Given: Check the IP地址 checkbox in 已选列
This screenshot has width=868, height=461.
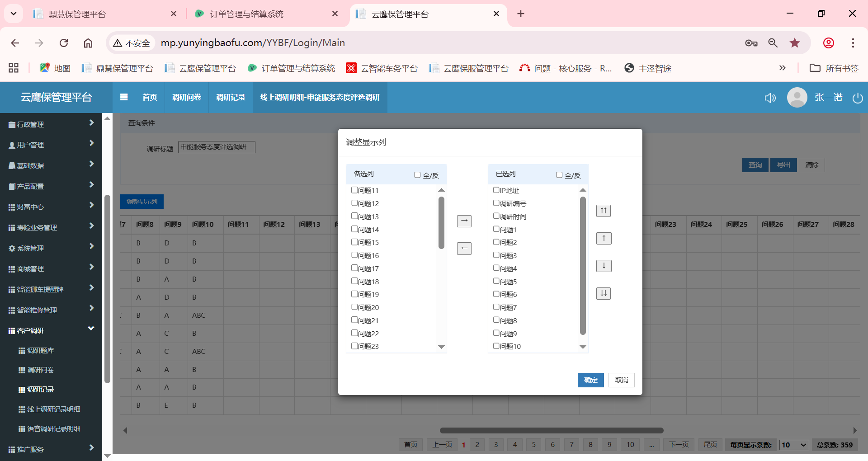Looking at the screenshot, I should tap(496, 190).
